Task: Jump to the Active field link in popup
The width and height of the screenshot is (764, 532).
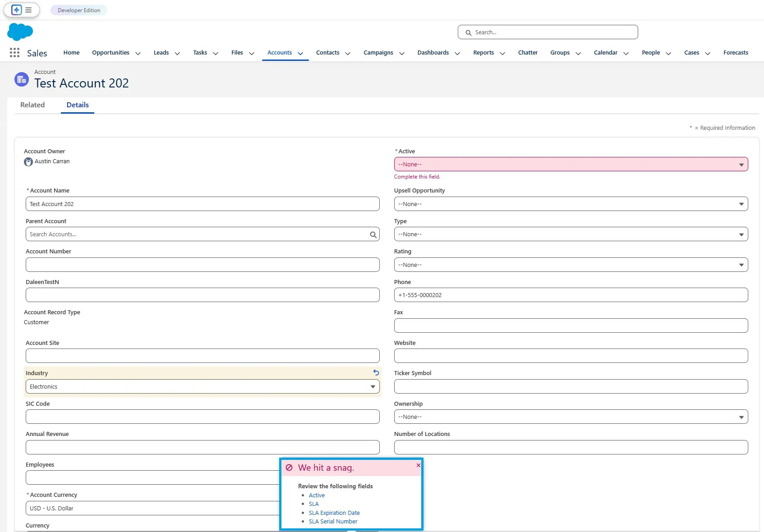Action: [x=317, y=495]
